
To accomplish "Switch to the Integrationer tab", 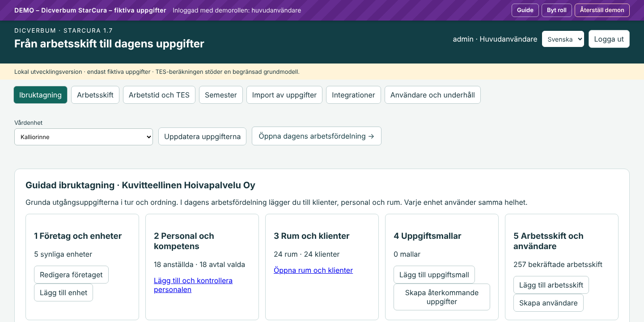I will (353, 95).
